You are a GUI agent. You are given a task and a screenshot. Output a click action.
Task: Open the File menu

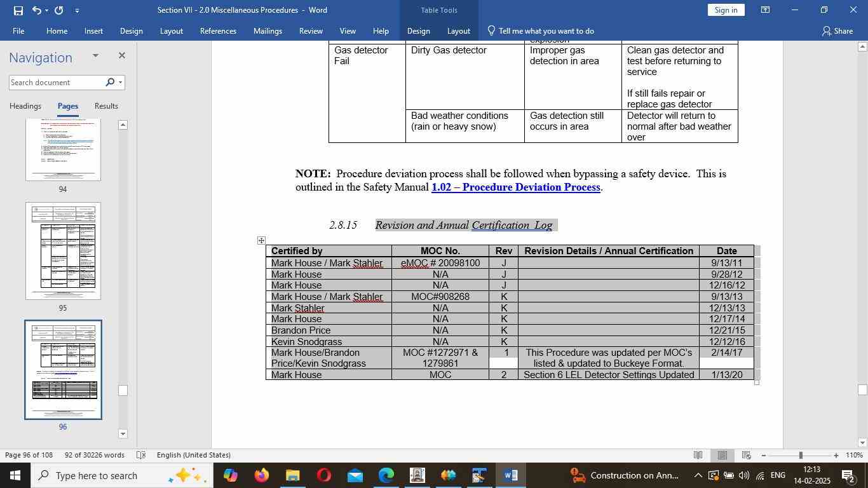point(18,30)
